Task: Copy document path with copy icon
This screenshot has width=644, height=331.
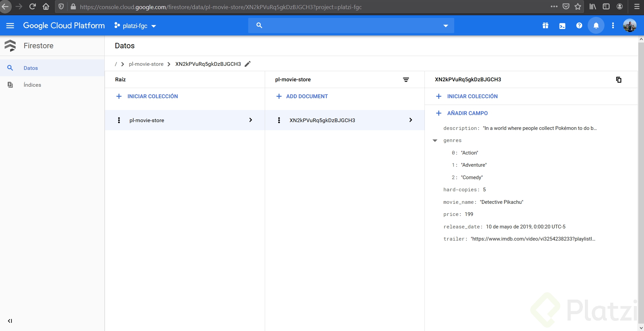Action: [x=619, y=80]
